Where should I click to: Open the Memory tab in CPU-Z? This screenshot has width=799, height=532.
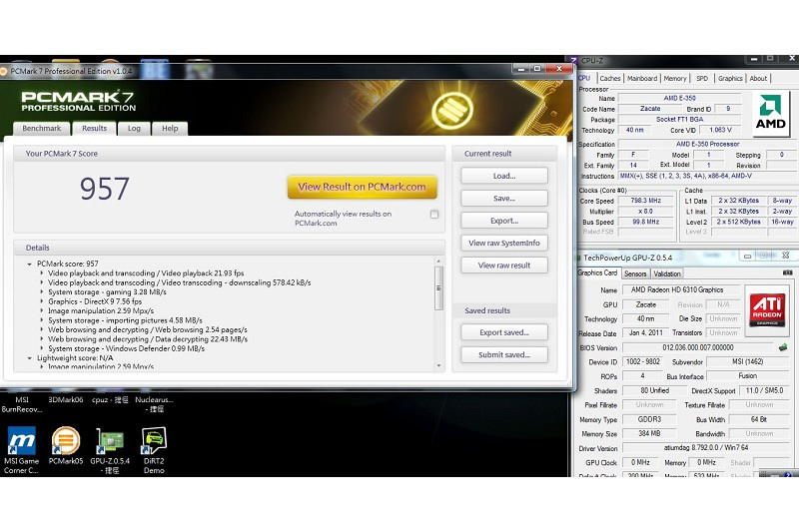pyautogui.click(x=675, y=79)
